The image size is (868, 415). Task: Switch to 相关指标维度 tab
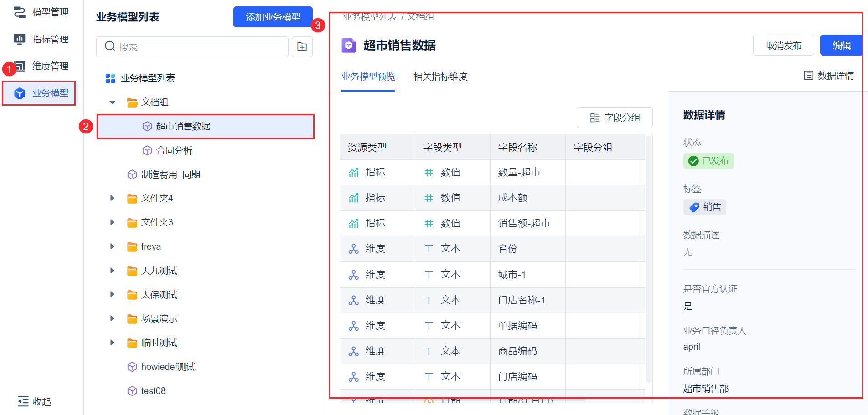(440, 77)
